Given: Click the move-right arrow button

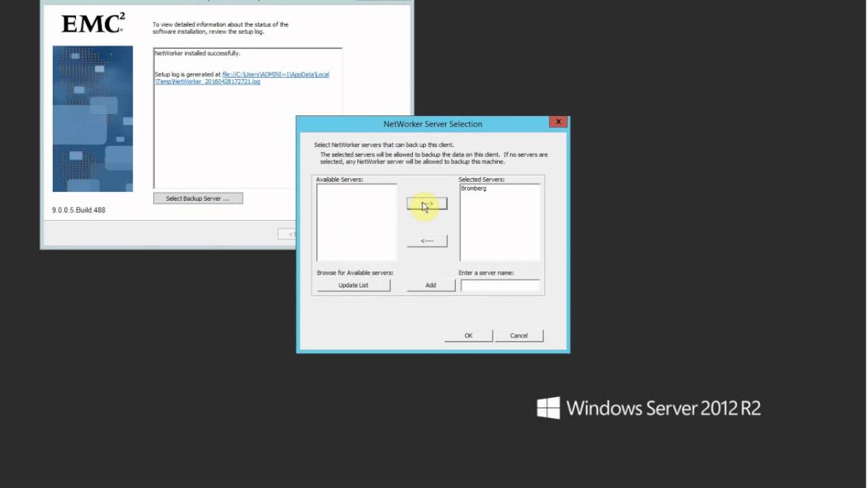Looking at the screenshot, I should pyautogui.click(x=427, y=203).
